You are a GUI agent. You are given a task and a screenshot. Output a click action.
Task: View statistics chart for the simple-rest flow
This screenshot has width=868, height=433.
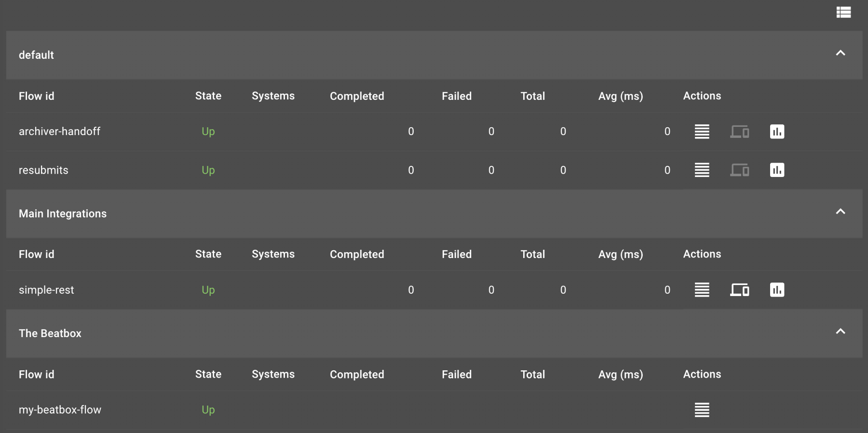click(778, 290)
